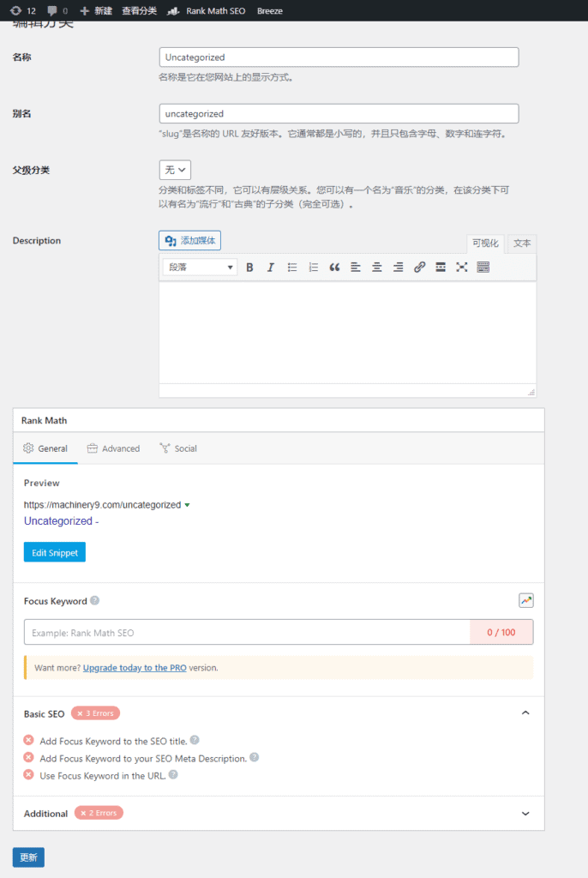The height and width of the screenshot is (878, 588).
Task: Open the Rank Math SEO admin menu
Action: pyautogui.click(x=207, y=10)
